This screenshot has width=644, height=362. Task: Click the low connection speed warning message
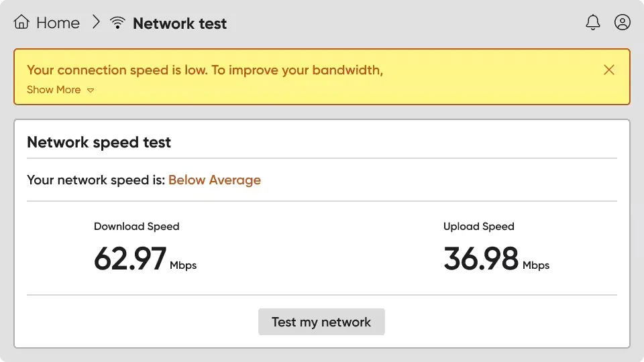[x=205, y=70]
